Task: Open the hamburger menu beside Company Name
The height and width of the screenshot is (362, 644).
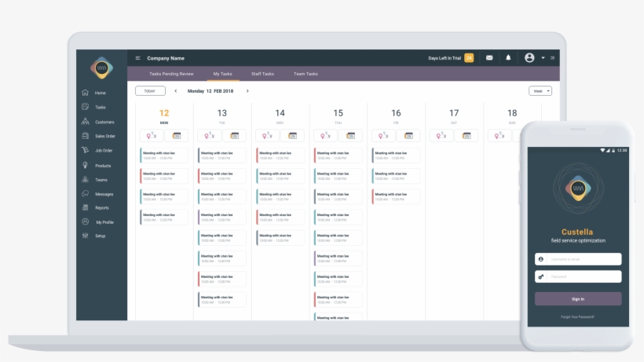Action: (x=138, y=58)
